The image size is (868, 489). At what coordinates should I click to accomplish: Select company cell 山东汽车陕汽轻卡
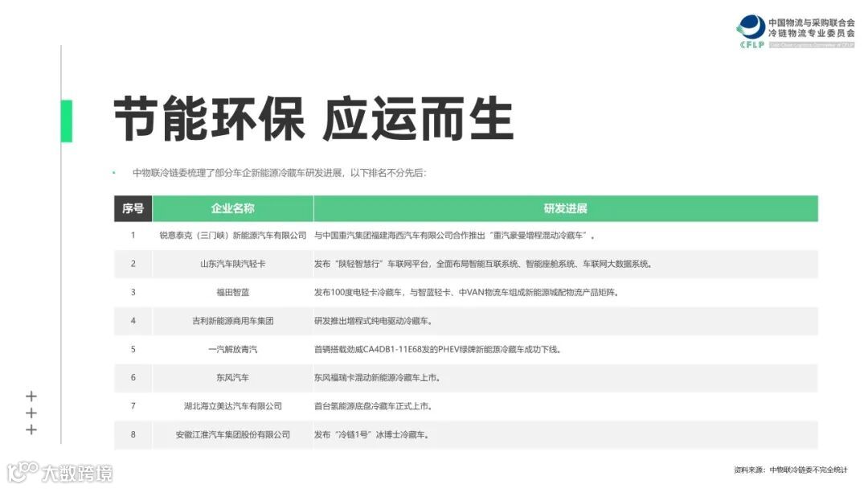[232, 264]
